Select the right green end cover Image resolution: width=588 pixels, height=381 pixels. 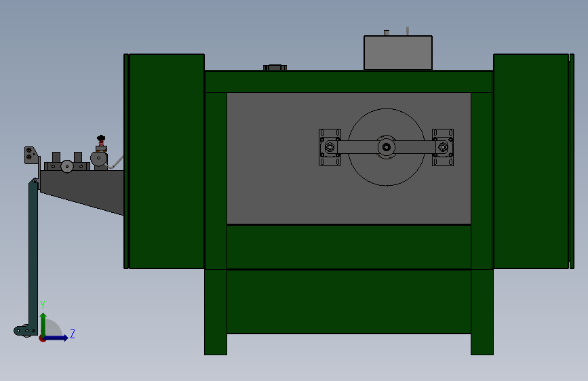(x=534, y=161)
